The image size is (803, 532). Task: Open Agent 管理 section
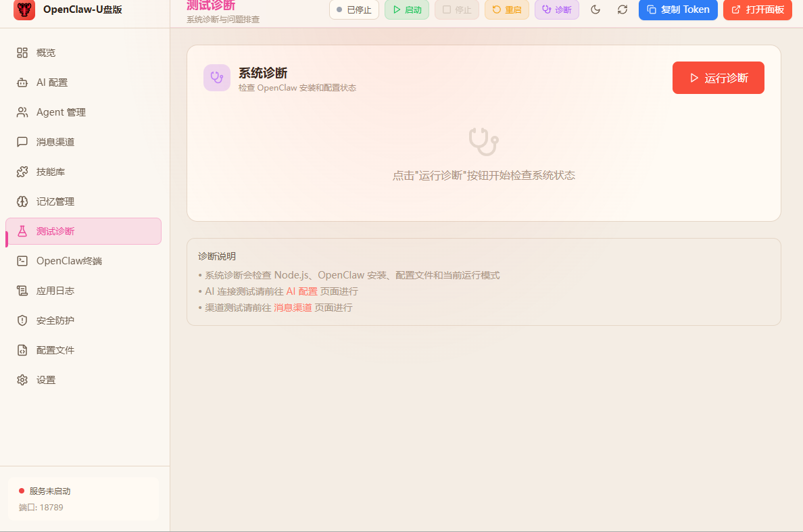(83, 112)
